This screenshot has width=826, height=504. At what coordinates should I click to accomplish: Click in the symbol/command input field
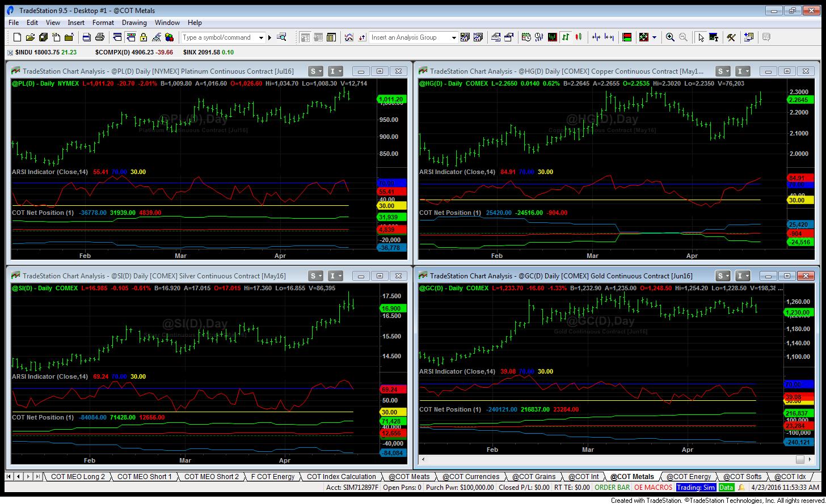(219, 37)
